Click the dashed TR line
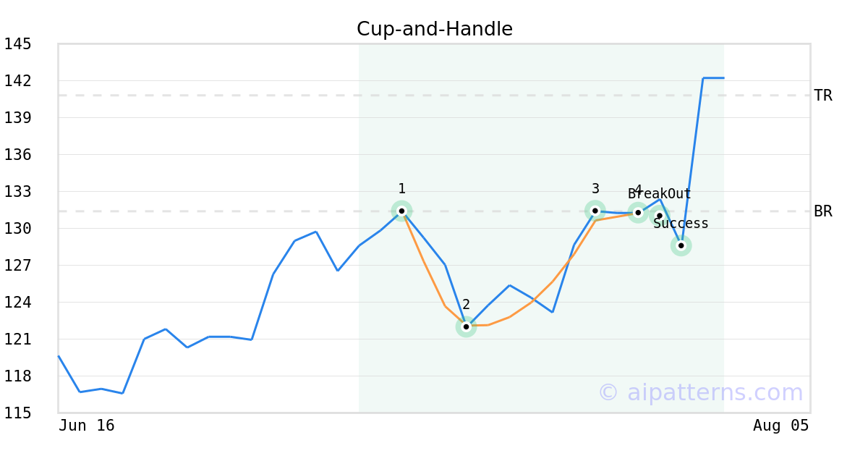Screen dimensions: 868x456 [x=434, y=96]
